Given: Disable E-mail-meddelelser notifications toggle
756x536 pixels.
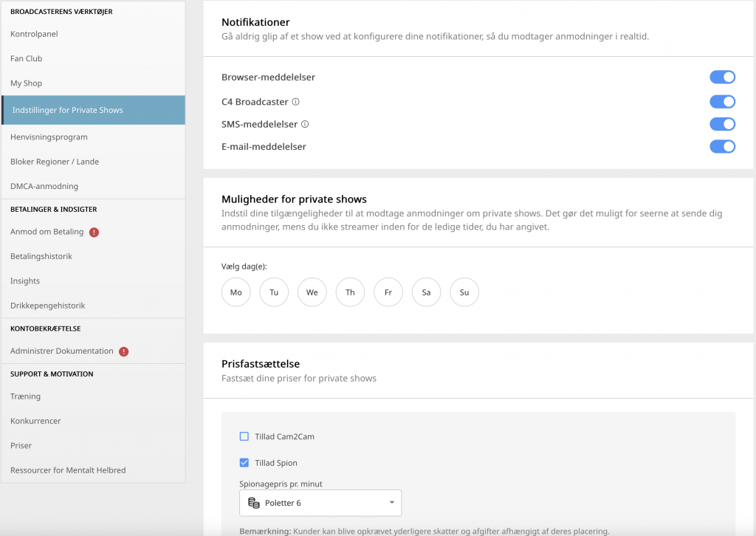Looking at the screenshot, I should pyautogui.click(x=722, y=147).
